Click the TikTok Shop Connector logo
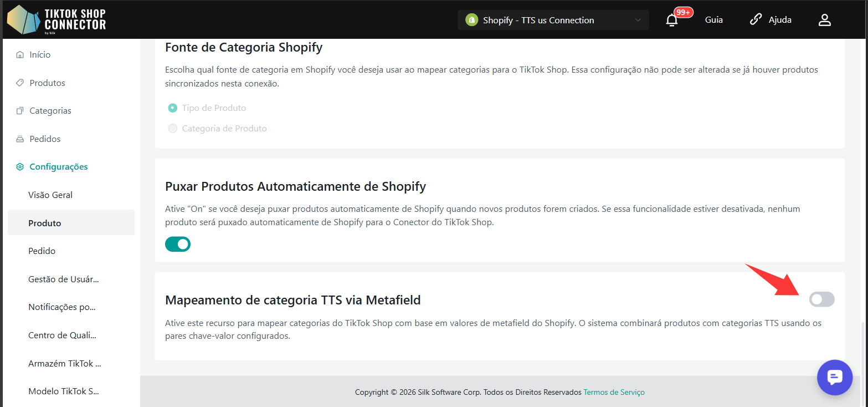Viewport: 868px width, 407px height. [x=57, y=20]
